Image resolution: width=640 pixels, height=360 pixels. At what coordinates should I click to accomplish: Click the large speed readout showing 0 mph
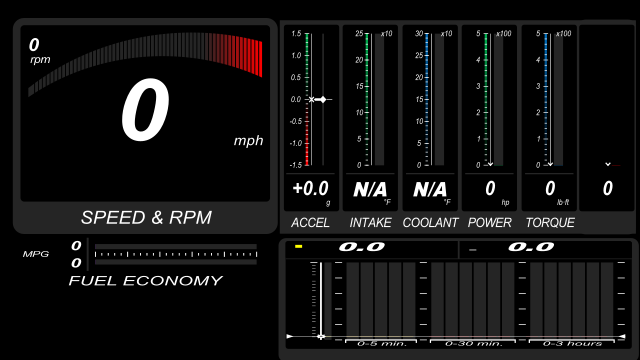click(145, 110)
